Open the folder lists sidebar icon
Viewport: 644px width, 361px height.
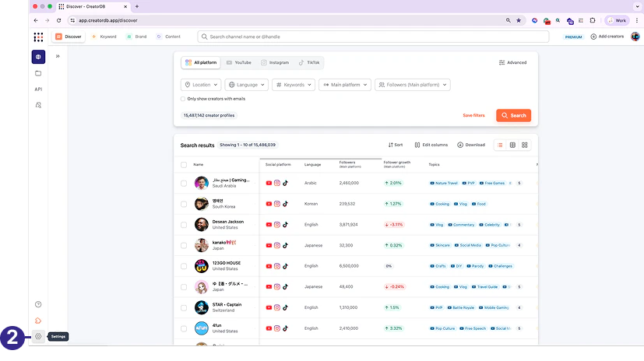pyautogui.click(x=38, y=73)
